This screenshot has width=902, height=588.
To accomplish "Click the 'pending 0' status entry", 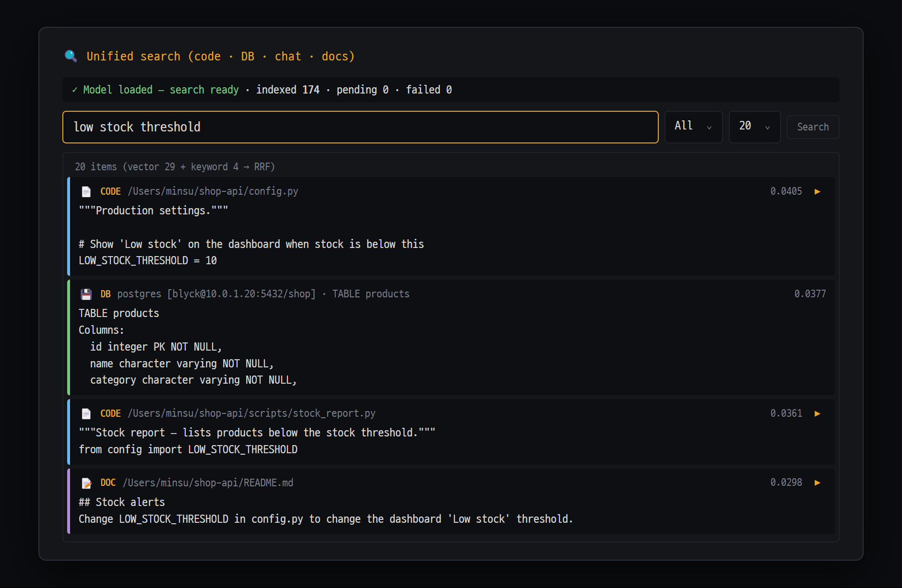I will 363,90.
